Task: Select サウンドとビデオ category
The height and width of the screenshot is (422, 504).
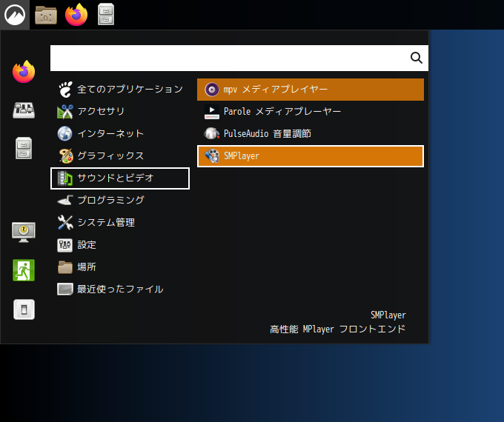Action: click(120, 178)
